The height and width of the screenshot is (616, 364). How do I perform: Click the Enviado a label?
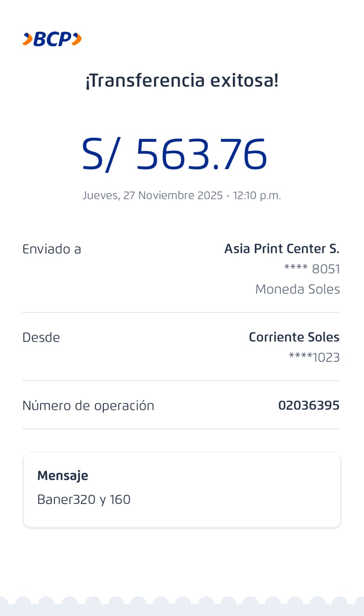[x=52, y=249]
